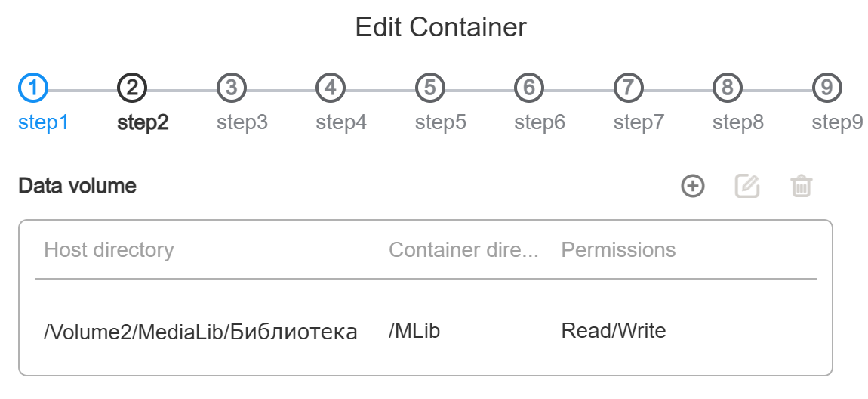Open step 4 of the wizard
The image size is (868, 399).
pyautogui.click(x=331, y=88)
